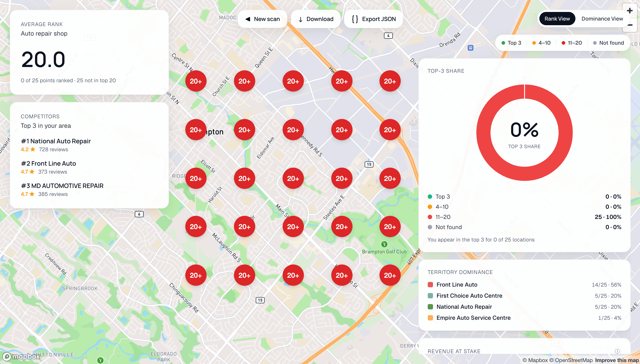The height and width of the screenshot is (364, 640).
Task: Click the 0% value inside the donut chart
Action: click(524, 130)
